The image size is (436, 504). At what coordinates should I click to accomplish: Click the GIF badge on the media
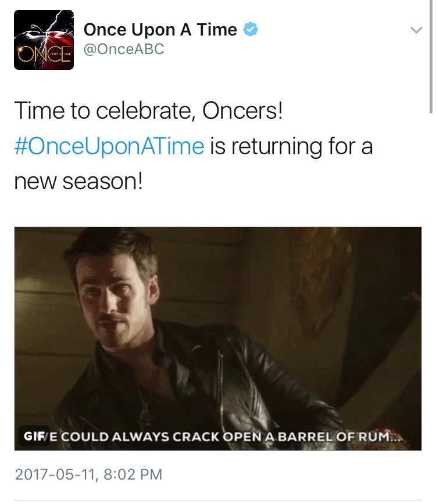[x=34, y=436]
